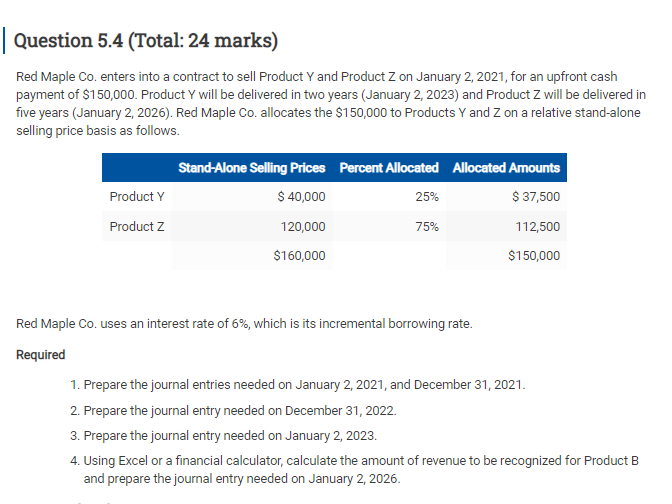Click the Question 5.4 heading
Image resolution: width=672 pixels, height=504 pixels.
click(x=147, y=41)
